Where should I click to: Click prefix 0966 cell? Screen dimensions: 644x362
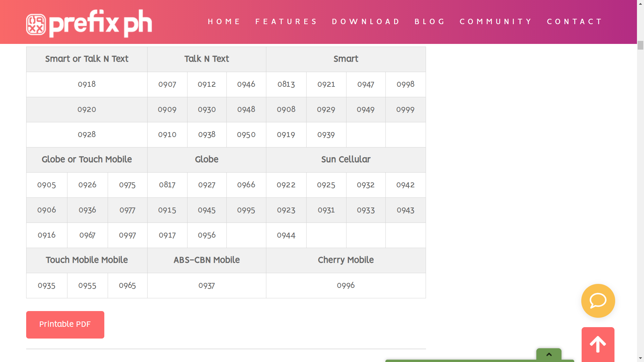246,185
